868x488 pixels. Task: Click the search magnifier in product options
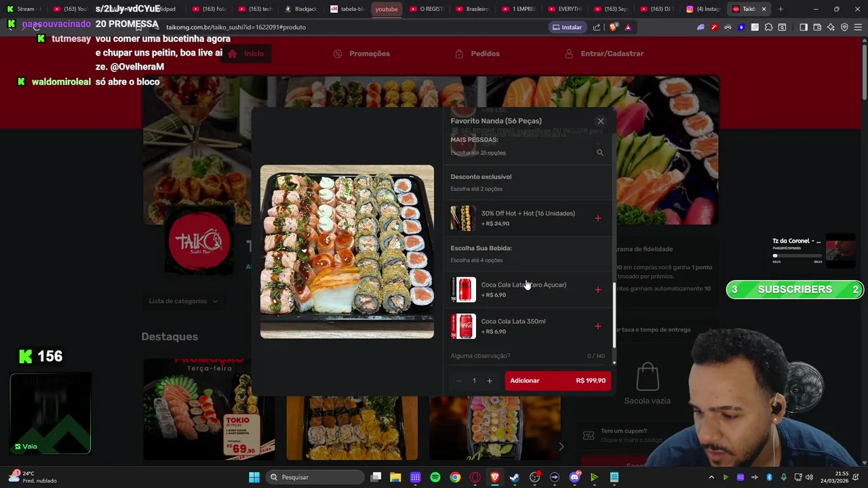[599, 152]
